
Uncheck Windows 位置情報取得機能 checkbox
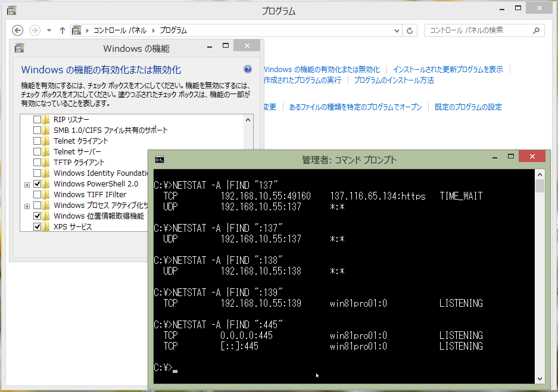coord(37,216)
